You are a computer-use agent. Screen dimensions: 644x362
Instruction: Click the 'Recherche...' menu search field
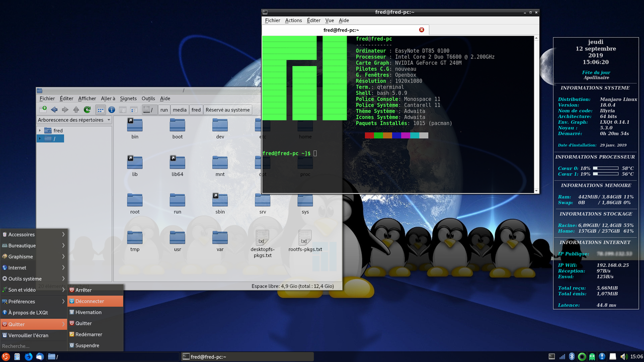pyautogui.click(x=34, y=346)
